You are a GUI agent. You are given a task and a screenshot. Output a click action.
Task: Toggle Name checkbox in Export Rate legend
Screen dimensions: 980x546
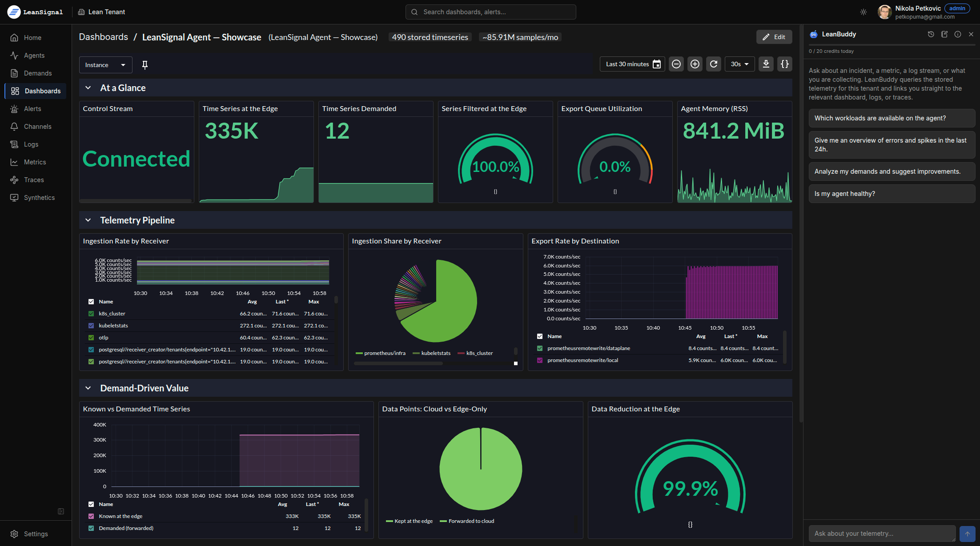tap(539, 336)
